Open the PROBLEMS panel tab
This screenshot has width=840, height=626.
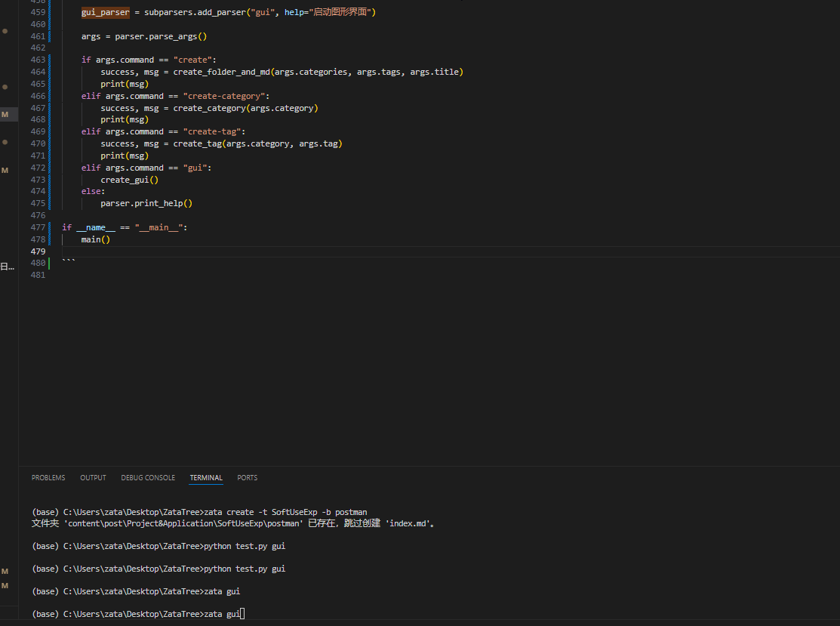click(48, 477)
